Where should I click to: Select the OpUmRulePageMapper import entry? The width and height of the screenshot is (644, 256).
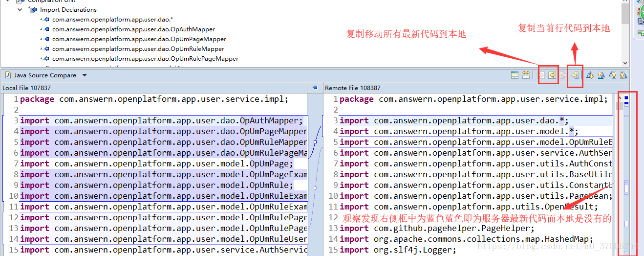[145, 59]
